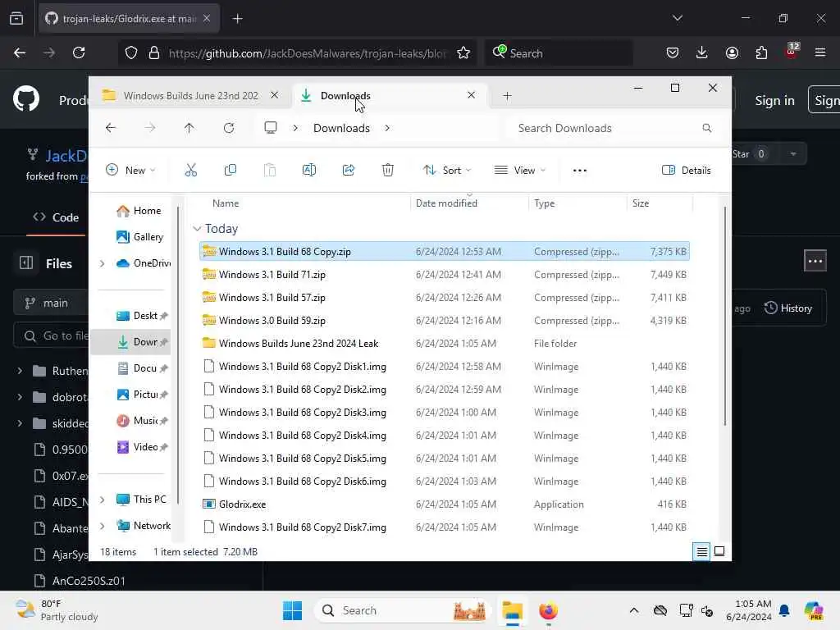Toggle the Details pane
840x630 pixels.
[687, 171]
